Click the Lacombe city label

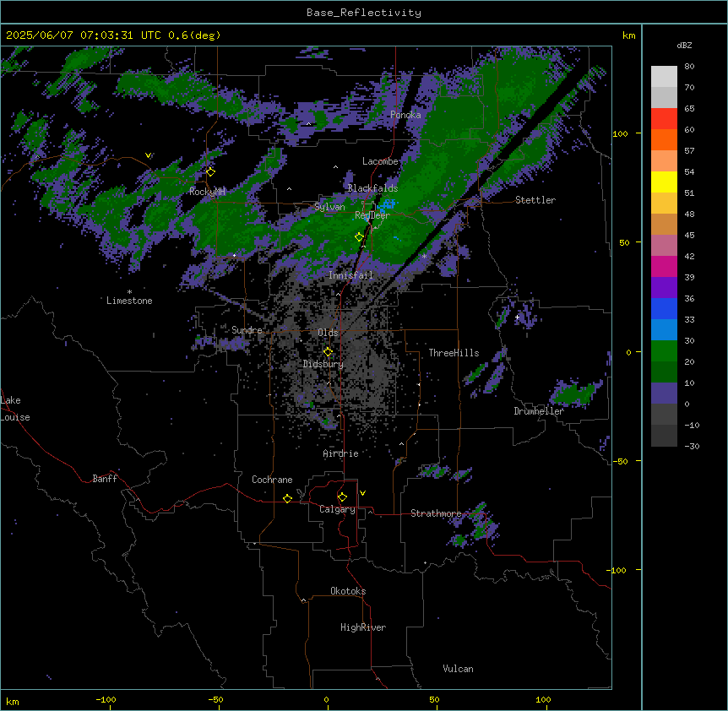pos(380,161)
